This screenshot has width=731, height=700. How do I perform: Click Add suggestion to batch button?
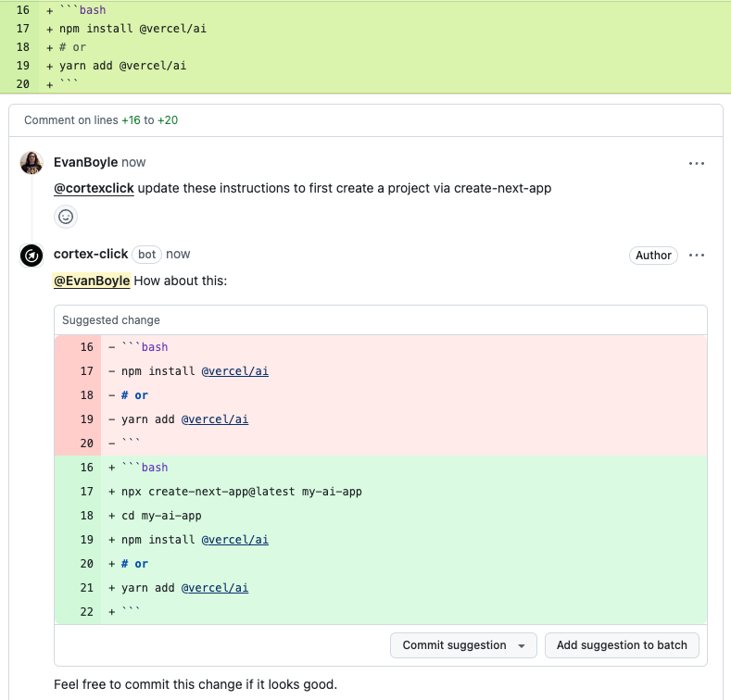point(622,645)
